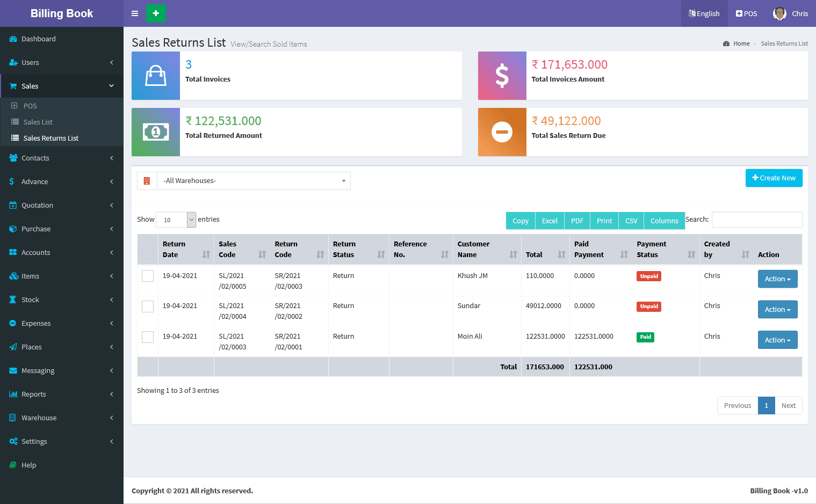Open the All Warehouses dropdown
Viewport: 816px width, 504px height.
click(254, 181)
